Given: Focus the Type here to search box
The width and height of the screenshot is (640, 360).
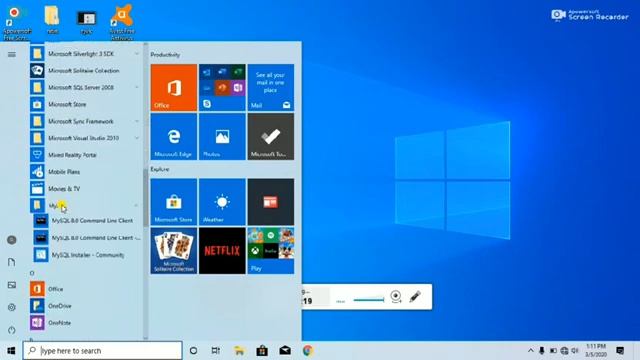Looking at the screenshot, I should pyautogui.click(x=102, y=351).
